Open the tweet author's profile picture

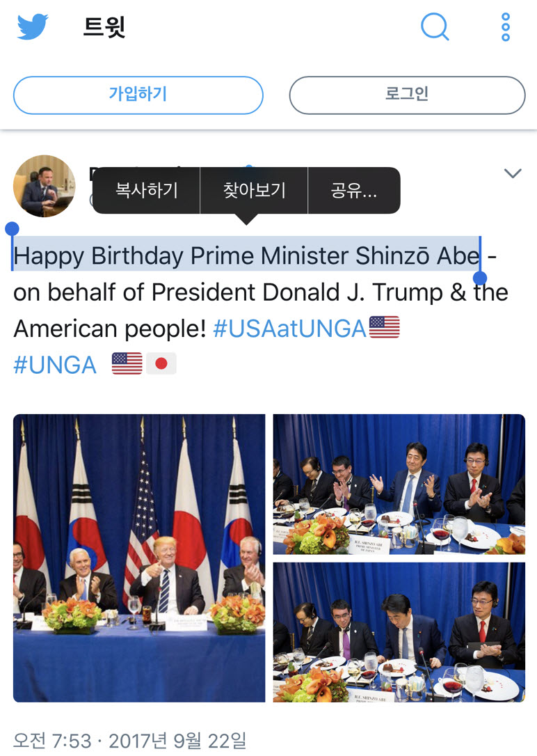click(45, 186)
